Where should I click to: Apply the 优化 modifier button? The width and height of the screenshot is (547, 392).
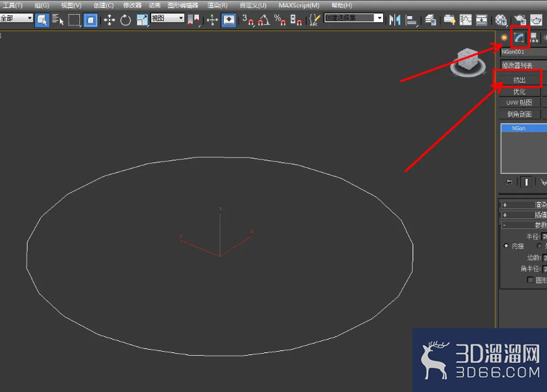[x=519, y=92]
